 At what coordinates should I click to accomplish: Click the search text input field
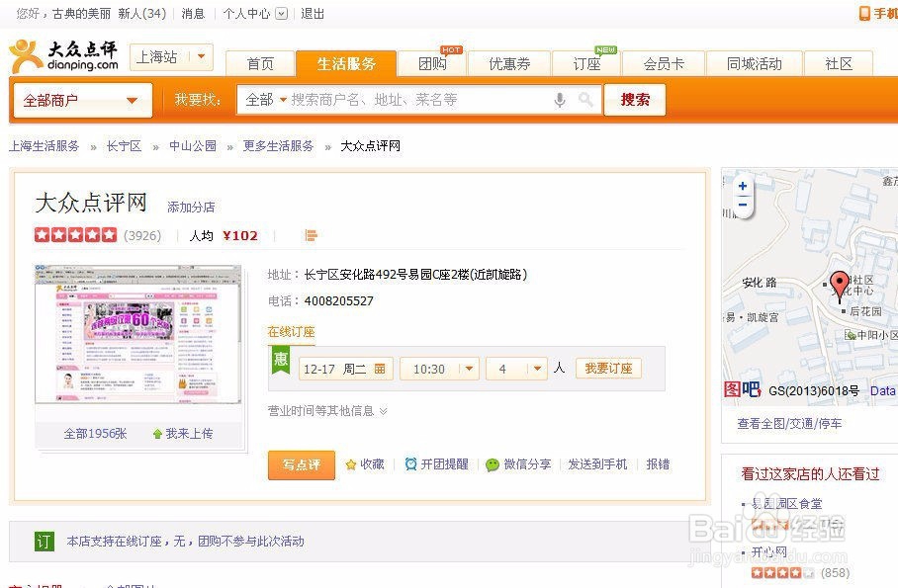[x=419, y=100]
